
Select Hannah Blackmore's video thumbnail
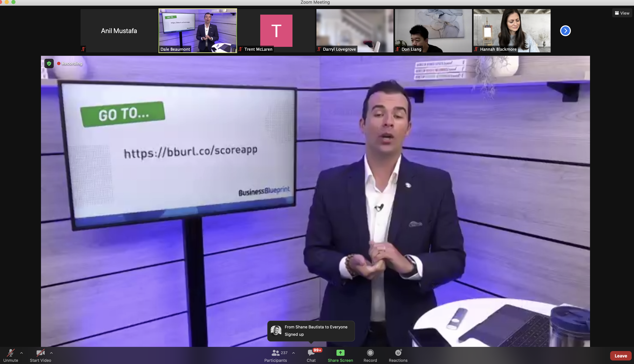coord(512,31)
